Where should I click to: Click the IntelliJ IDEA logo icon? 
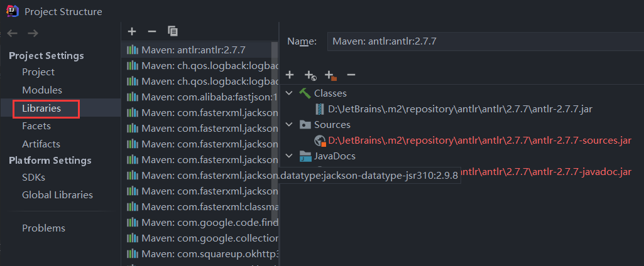[12, 11]
